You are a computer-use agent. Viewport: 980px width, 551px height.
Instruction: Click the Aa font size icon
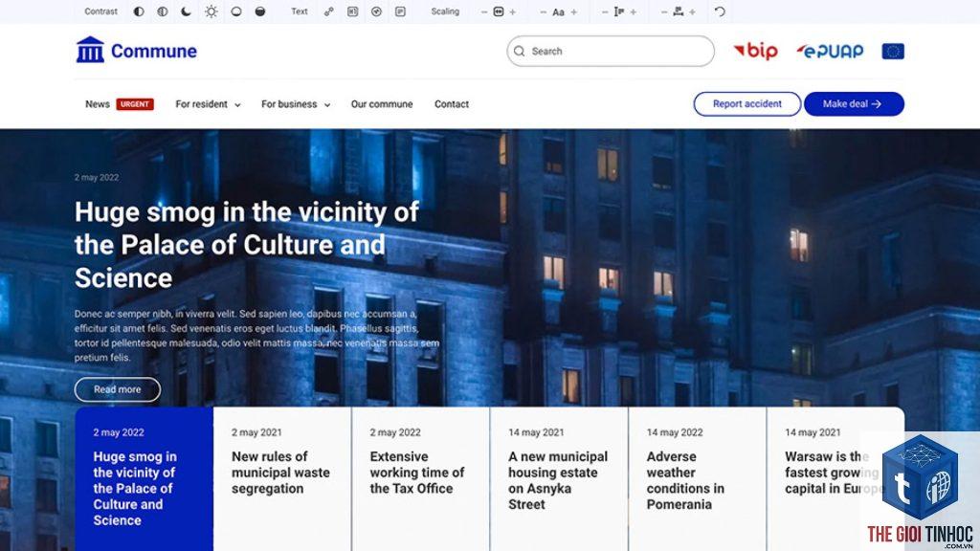tap(558, 11)
